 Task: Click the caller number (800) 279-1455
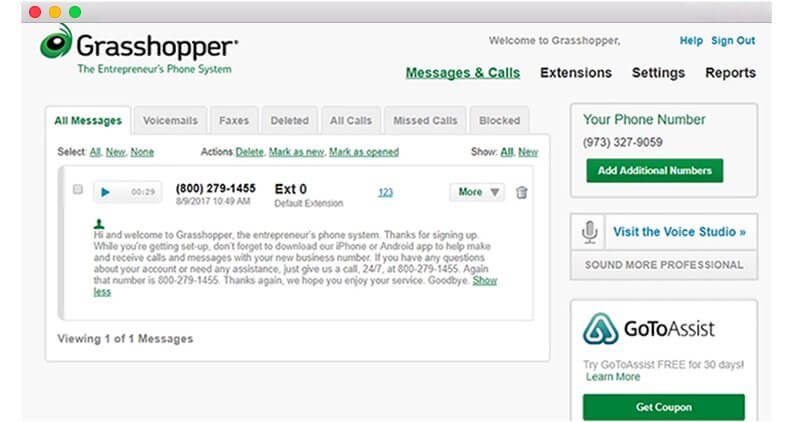[215, 188]
